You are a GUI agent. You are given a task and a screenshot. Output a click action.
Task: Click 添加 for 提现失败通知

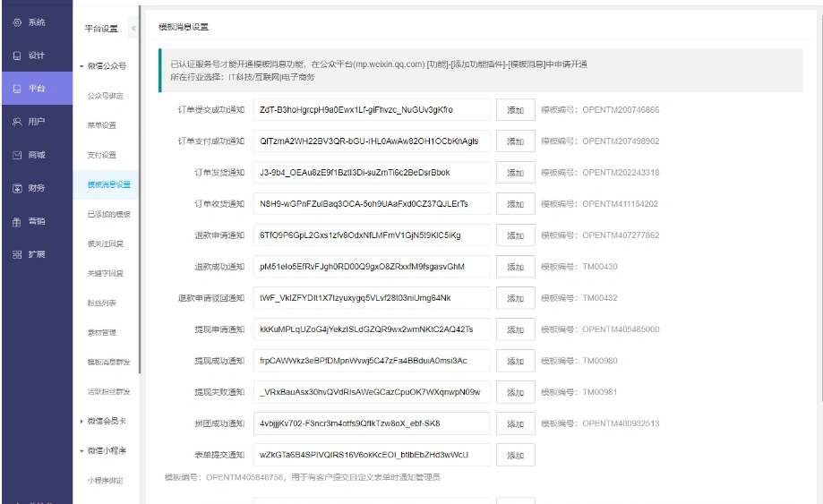pos(516,392)
